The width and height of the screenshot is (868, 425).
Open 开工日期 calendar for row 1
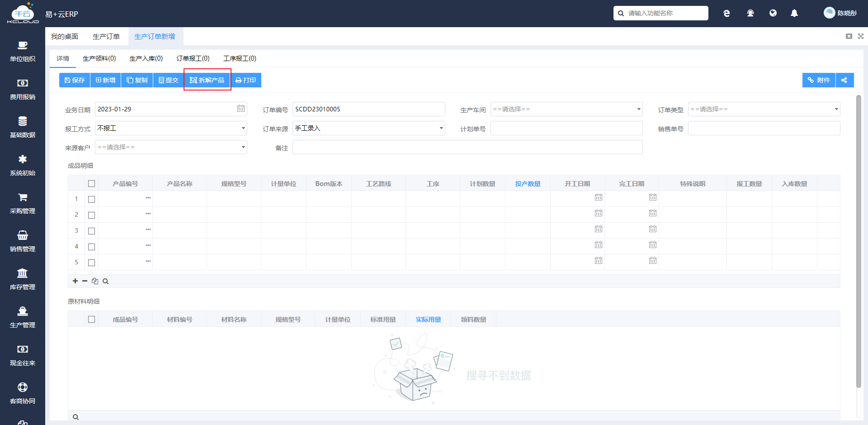pyautogui.click(x=599, y=197)
